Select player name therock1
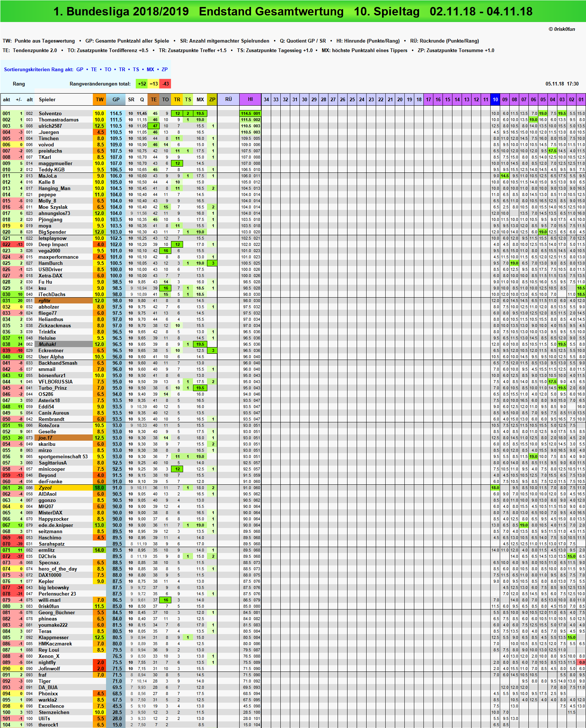 tap(48, 725)
